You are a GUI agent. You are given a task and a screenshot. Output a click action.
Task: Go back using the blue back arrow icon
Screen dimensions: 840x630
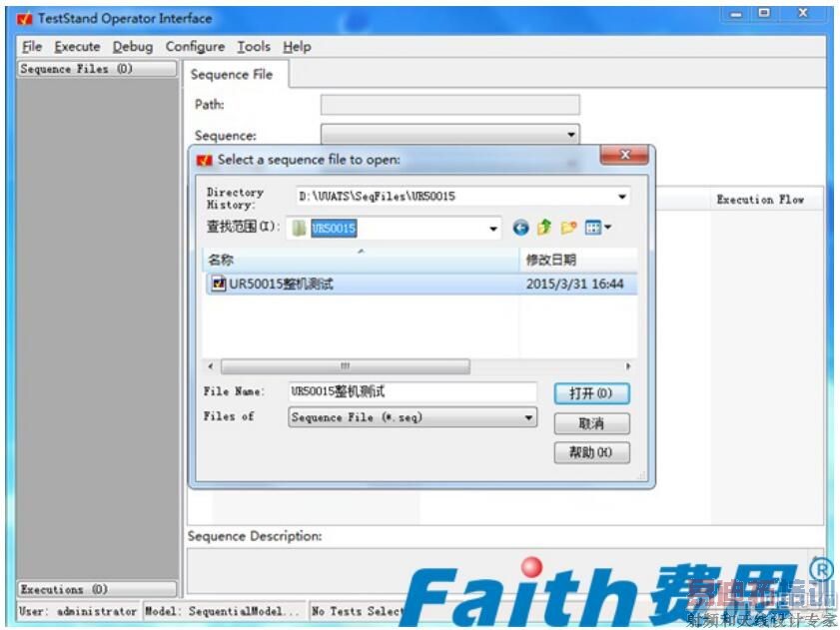coord(520,228)
